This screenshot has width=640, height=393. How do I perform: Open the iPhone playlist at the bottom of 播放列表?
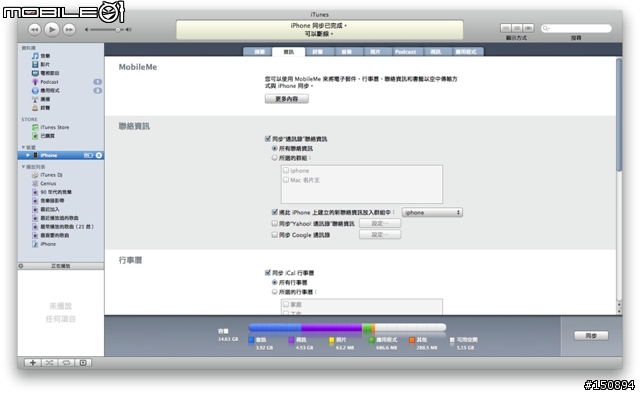coord(44,244)
